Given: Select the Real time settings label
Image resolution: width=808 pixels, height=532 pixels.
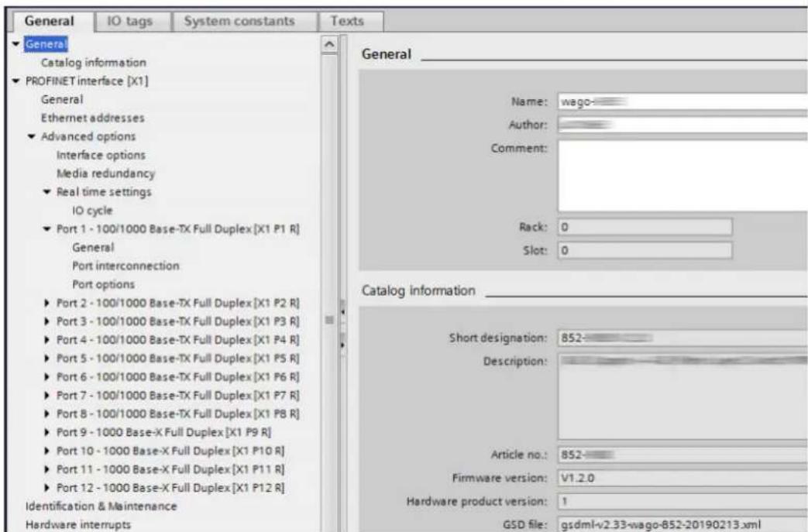Looking at the screenshot, I should tap(104, 192).
